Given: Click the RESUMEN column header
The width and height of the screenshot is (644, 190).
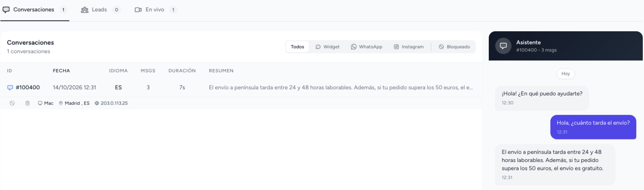Looking at the screenshot, I should click(x=221, y=71).
